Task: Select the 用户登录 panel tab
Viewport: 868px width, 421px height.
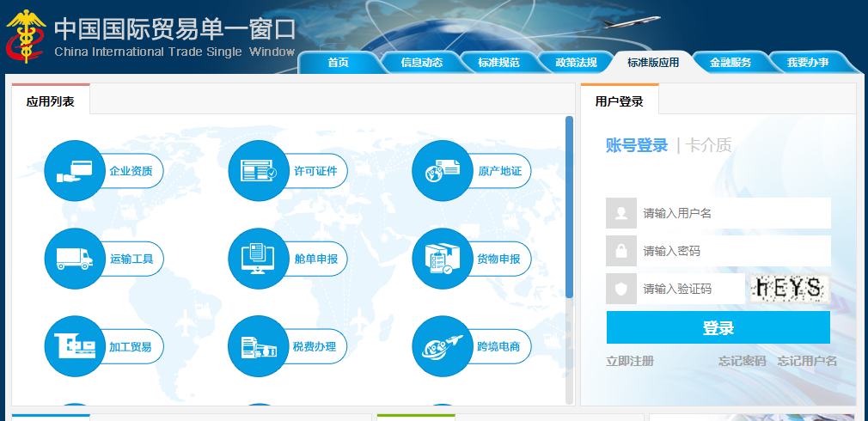Action: (620, 101)
